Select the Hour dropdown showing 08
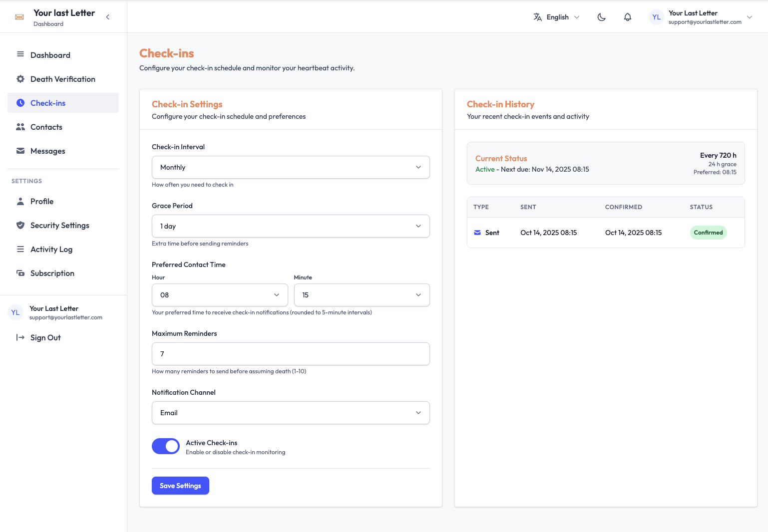 pos(220,295)
